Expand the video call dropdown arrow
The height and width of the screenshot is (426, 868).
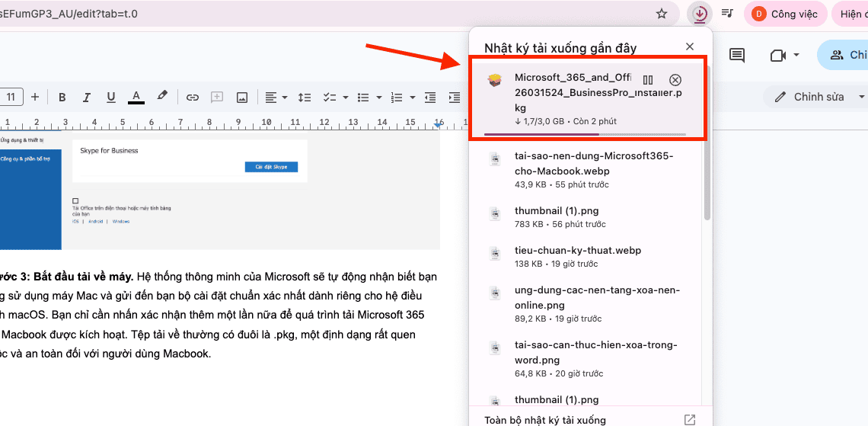(x=796, y=55)
